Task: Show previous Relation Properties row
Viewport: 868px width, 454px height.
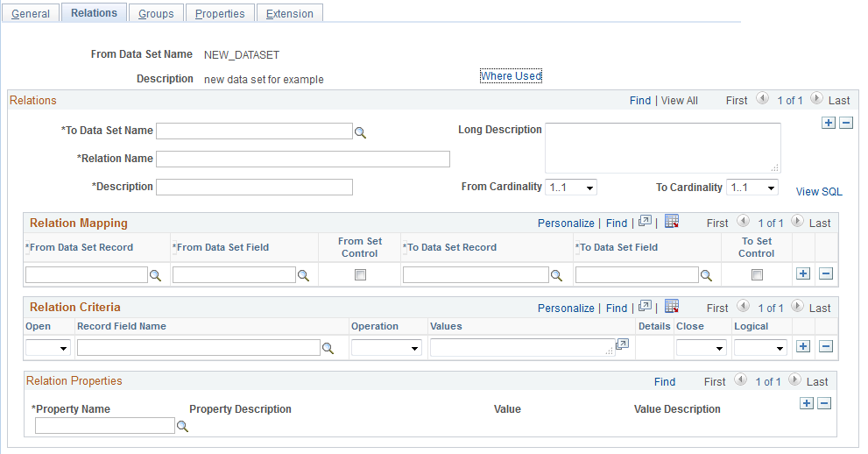Action: 740,380
